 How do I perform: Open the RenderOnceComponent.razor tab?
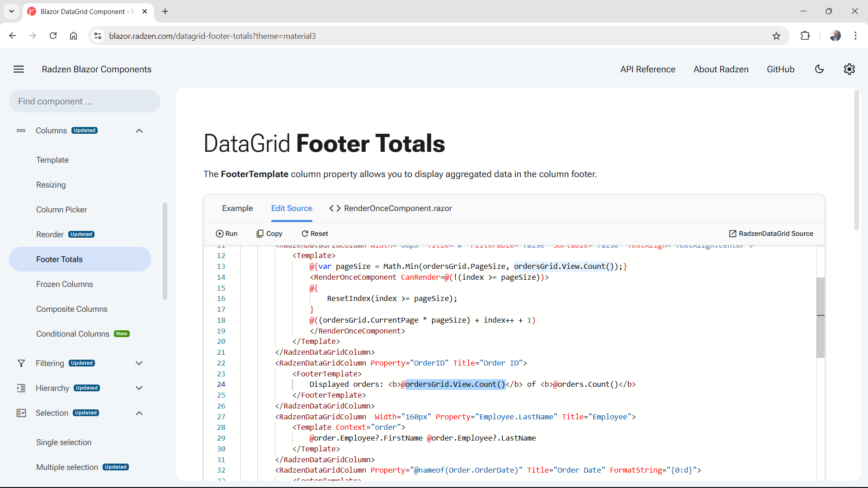coord(390,208)
